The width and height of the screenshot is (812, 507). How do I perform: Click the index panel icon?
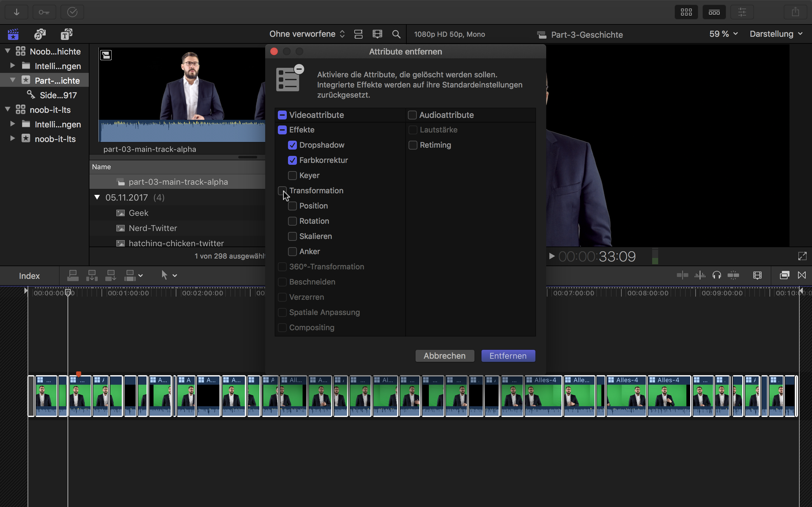coord(29,275)
